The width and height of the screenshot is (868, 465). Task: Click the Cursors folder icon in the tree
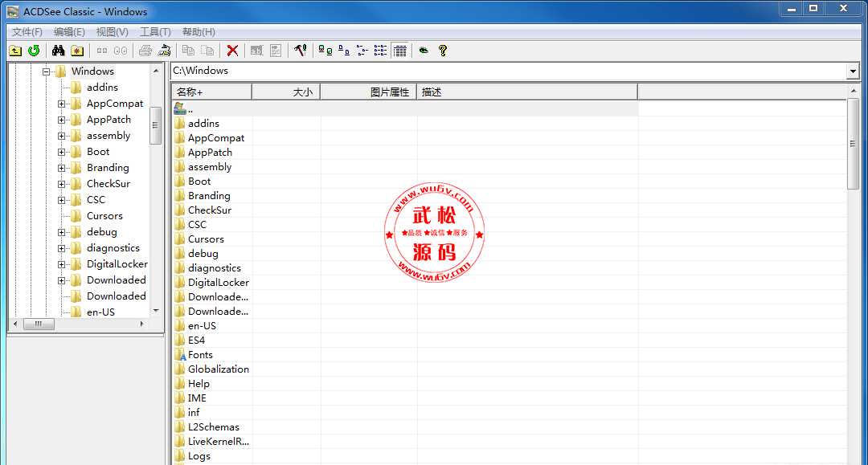[x=76, y=216]
